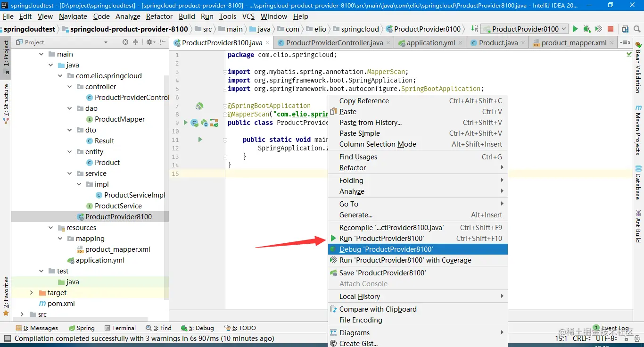Toggle tool window quick access in status bar
This screenshot has height=347, width=644.
(x=7, y=338)
